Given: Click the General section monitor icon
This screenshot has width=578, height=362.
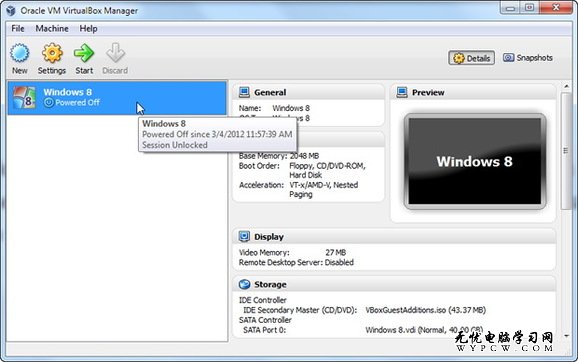Looking at the screenshot, I should [x=244, y=92].
